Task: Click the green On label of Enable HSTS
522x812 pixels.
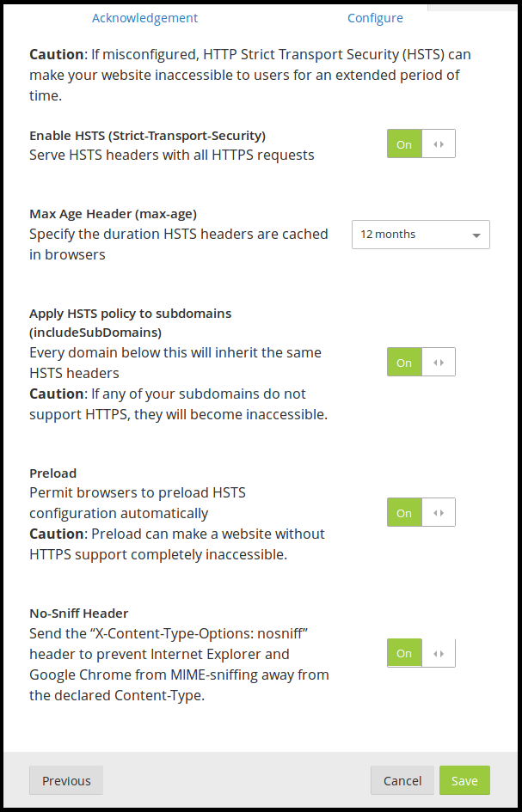Action: 404,144
